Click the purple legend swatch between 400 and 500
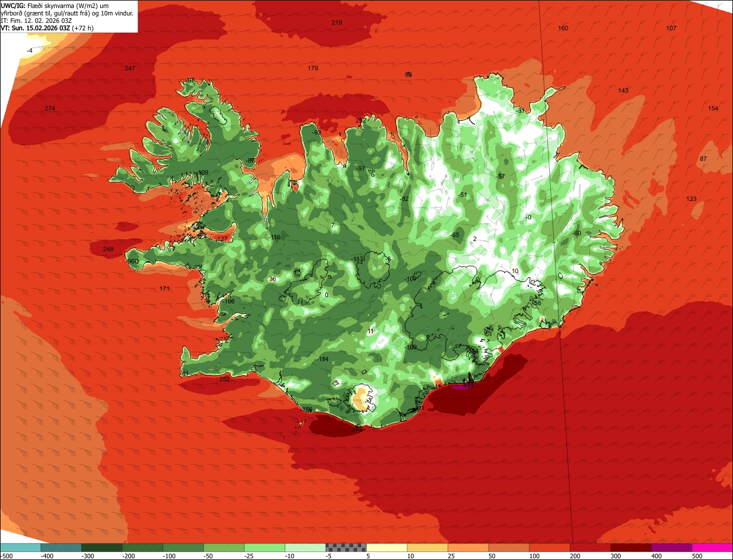The image size is (733, 560). coord(672,547)
